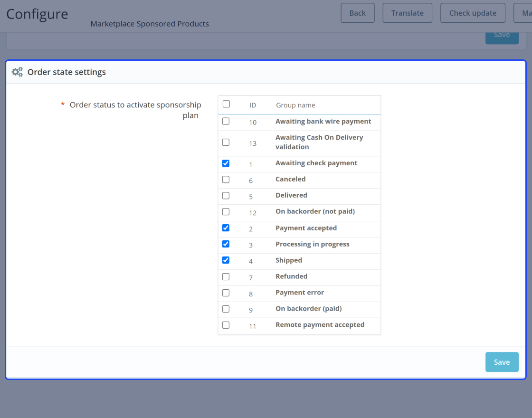Select the On backorder (not paid) checkbox
This screenshot has width=532, height=418.
226,212
